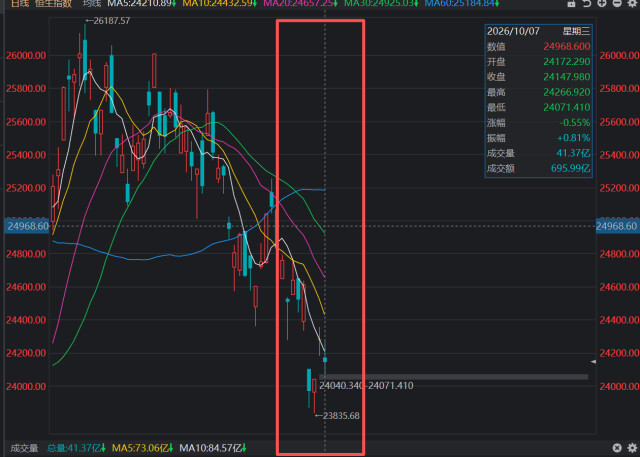Click the 成交额 value 695.99亿
640x457 pixels.
click(571, 168)
